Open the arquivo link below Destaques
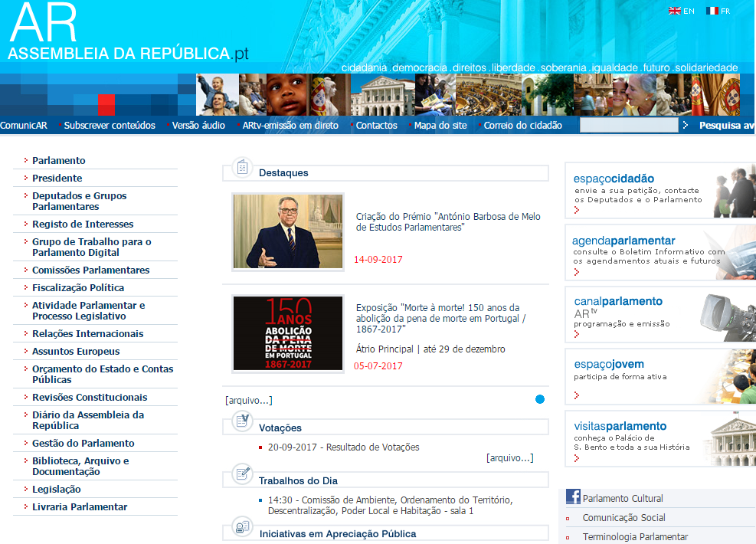This screenshot has width=756, height=544. coord(248,401)
